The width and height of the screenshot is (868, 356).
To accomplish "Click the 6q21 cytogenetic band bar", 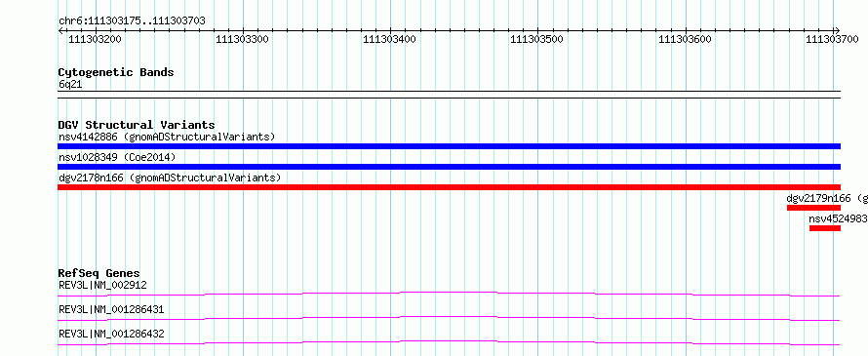I will pyautogui.click(x=449, y=95).
